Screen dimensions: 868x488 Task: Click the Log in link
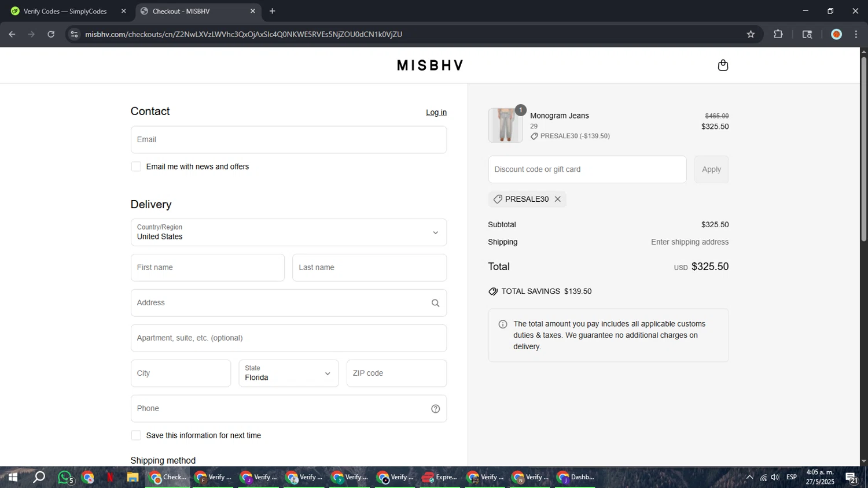pyautogui.click(x=436, y=112)
